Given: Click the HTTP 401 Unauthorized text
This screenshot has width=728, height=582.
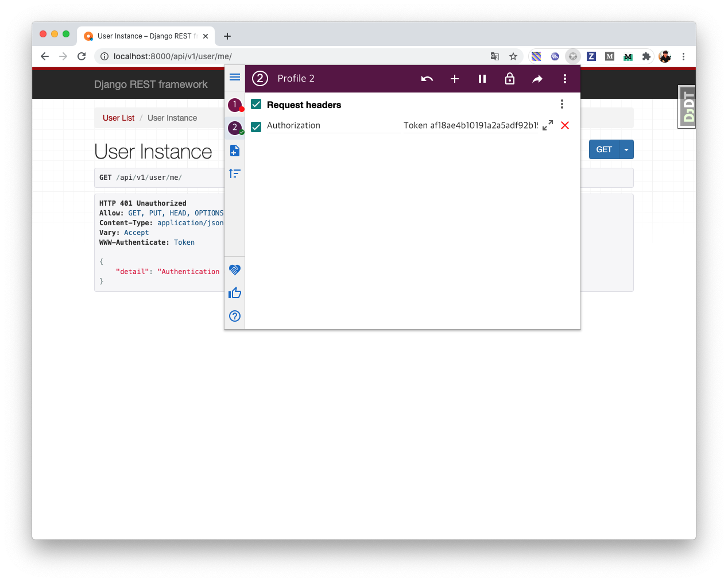Looking at the screenshot, I should coord(143,203).
